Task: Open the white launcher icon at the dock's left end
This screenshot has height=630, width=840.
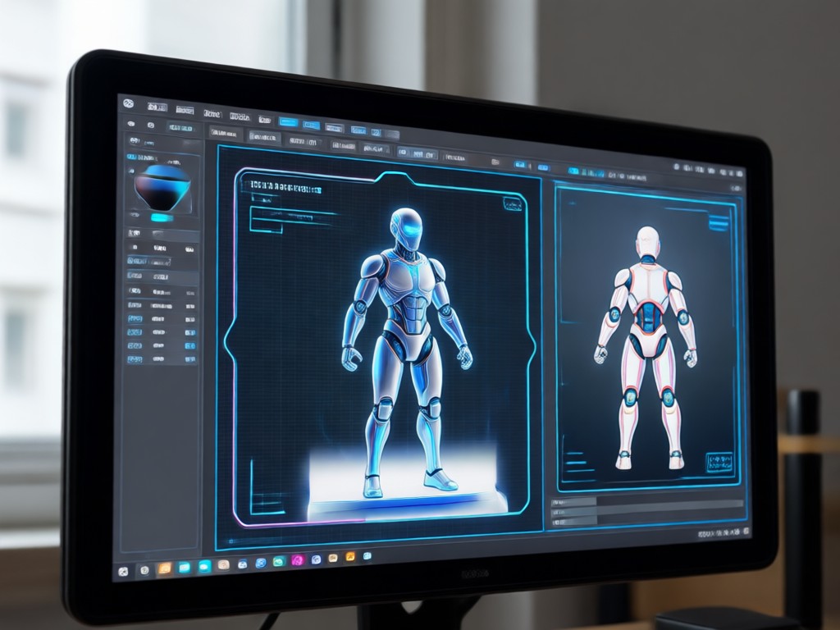Action: pyautogui.click(x=123, y=572)
